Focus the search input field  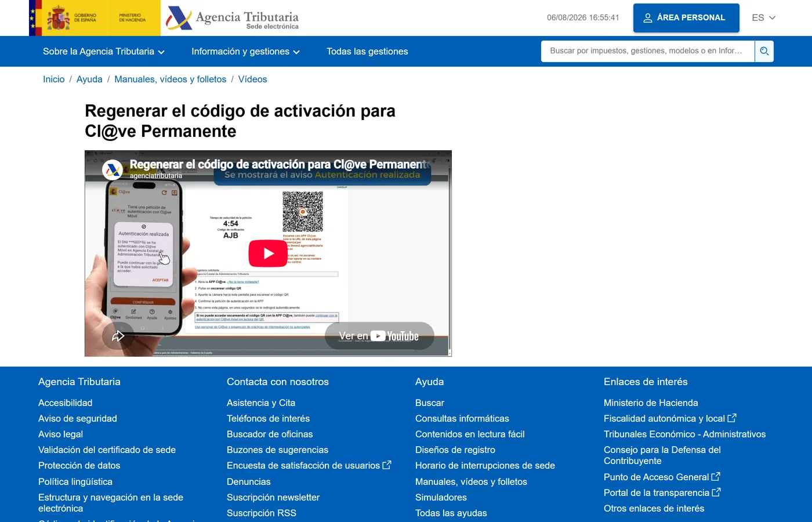pos(648,51)
